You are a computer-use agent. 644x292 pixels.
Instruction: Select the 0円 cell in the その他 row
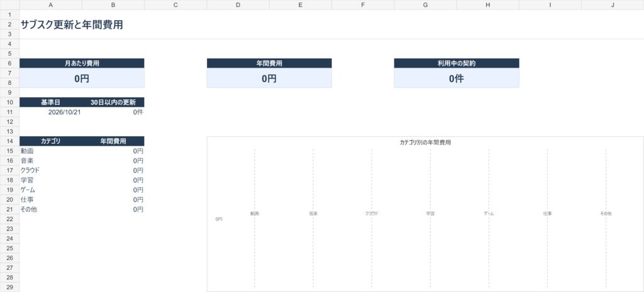pos(113,210)
